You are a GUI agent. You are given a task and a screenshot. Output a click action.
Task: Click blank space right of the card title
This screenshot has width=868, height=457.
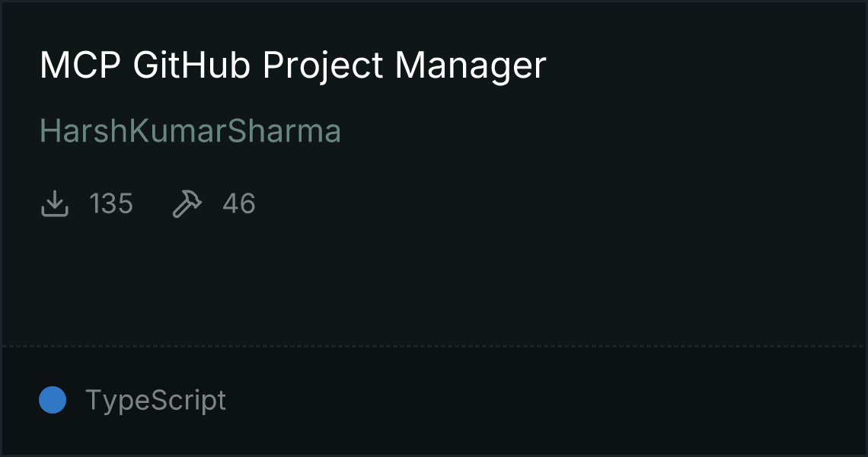(685, 66)
